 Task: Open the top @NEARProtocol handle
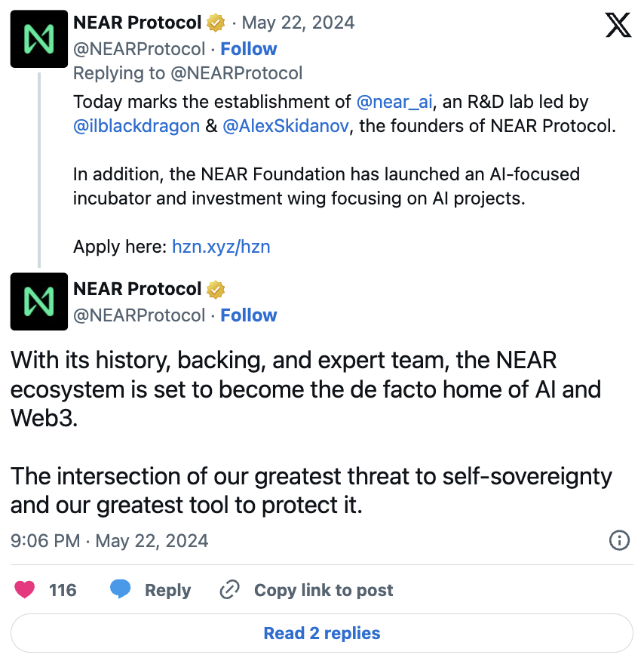[x=140, y=49]
